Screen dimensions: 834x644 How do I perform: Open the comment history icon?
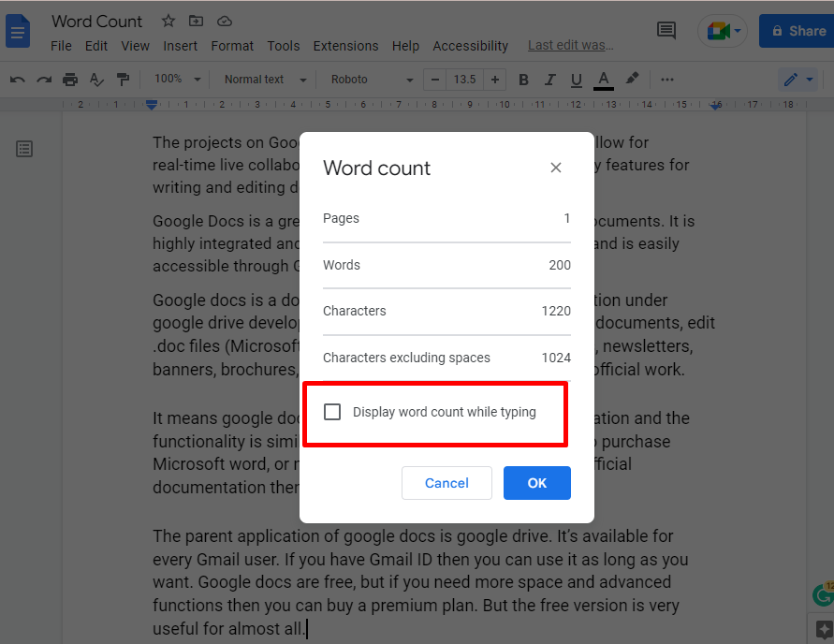(x=666, y=30)
